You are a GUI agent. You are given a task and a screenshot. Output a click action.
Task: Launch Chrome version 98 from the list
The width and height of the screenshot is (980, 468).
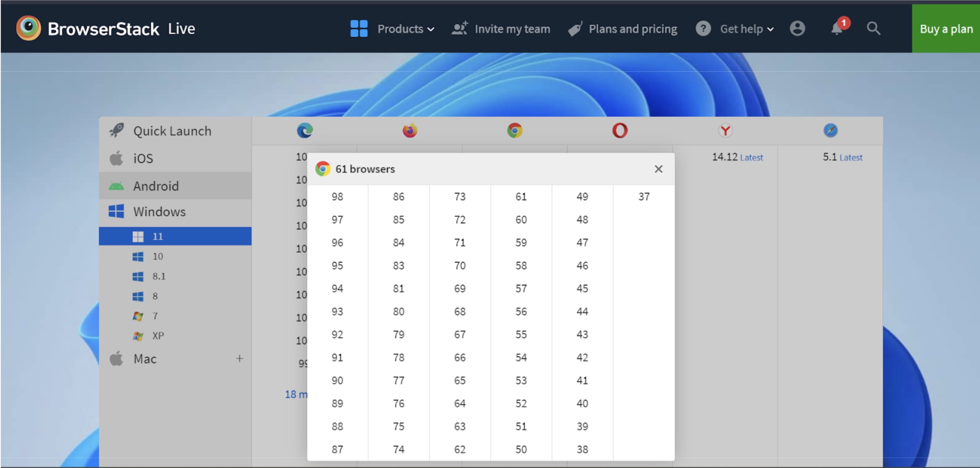coord(337,196)
